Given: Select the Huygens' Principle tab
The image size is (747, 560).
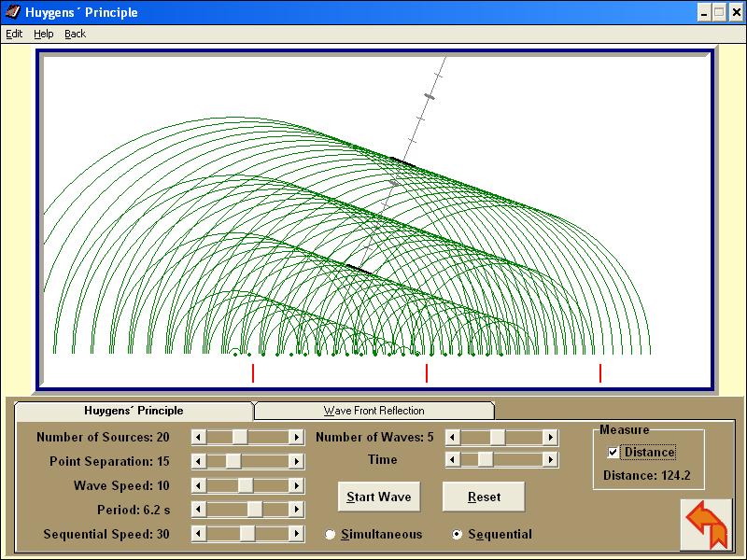Looking at the screenshot, I should [134, 411].
